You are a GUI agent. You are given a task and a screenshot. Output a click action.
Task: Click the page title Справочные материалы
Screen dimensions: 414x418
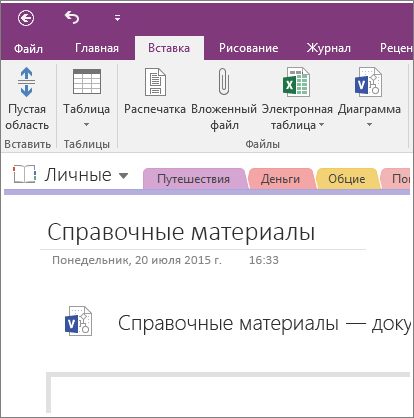(181, 232)
